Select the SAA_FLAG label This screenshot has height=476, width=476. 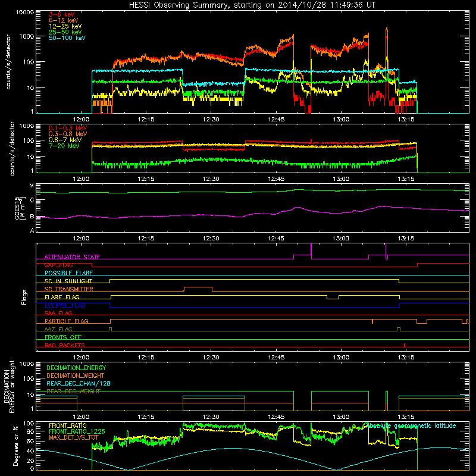tap(58, 313)
